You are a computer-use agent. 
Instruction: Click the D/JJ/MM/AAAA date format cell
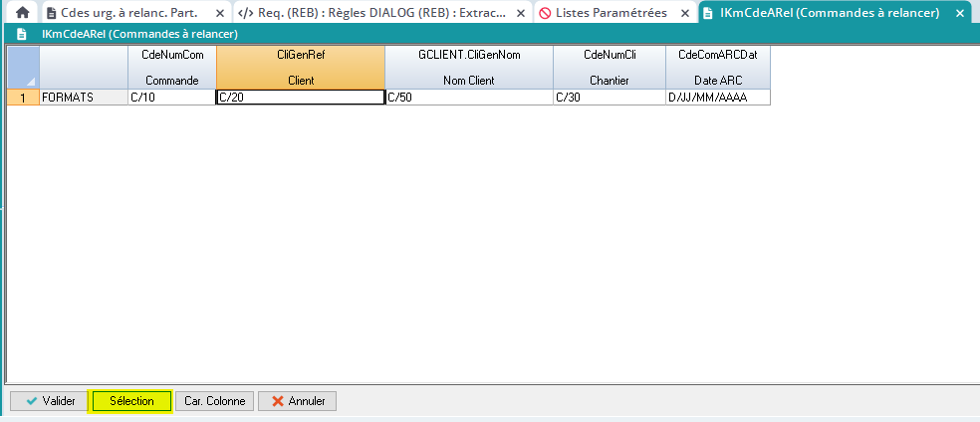pyautogui.click(x=717, y=98)
